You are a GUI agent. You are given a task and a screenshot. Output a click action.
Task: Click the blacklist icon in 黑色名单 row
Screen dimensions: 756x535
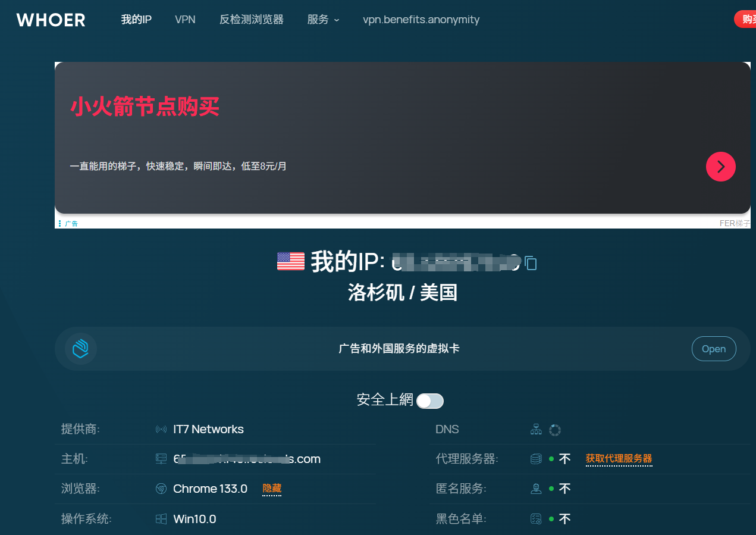[x=536, y=519]
